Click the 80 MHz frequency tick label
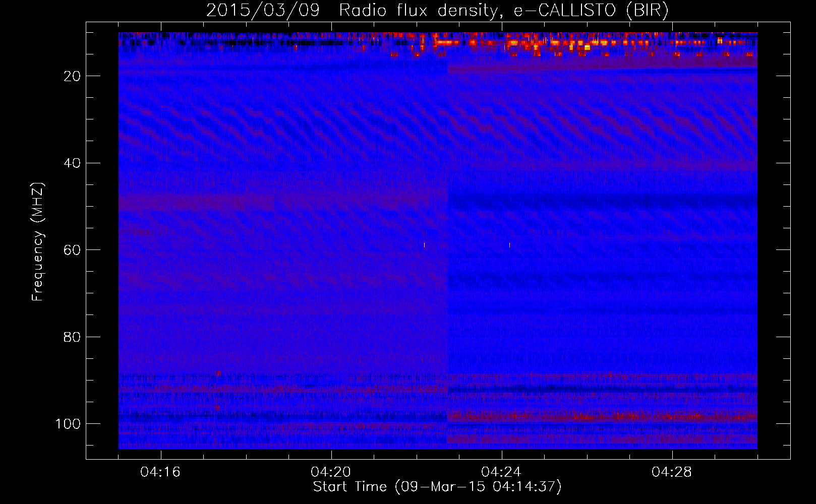 pos(72,337)
